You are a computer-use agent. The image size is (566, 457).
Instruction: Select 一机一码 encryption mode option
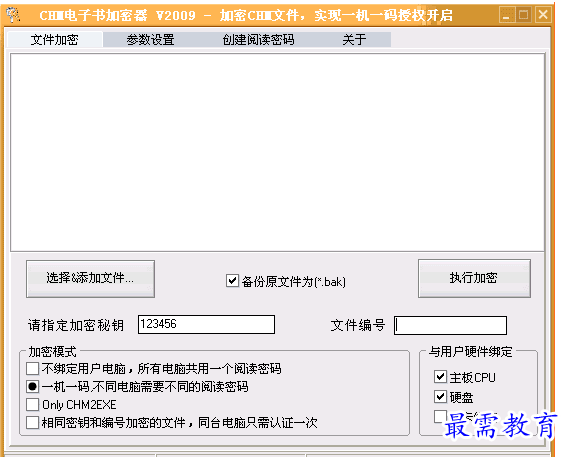(x=32, y=387)
